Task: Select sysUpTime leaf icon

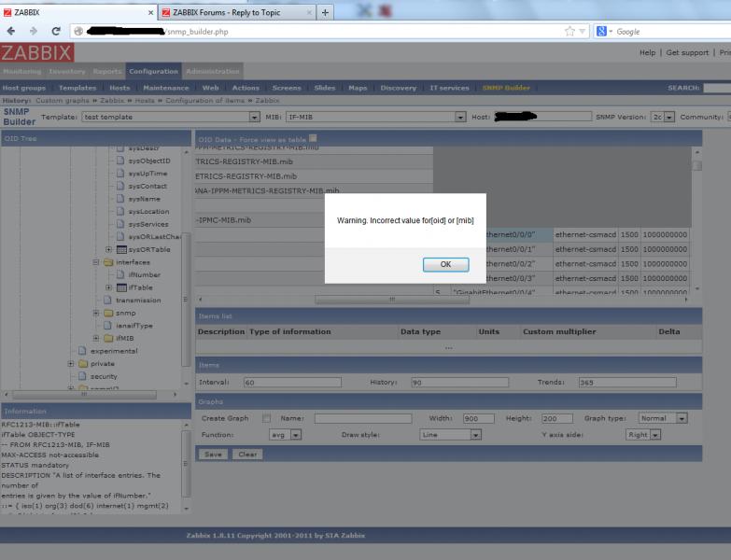Action: (x=120, y=174)
